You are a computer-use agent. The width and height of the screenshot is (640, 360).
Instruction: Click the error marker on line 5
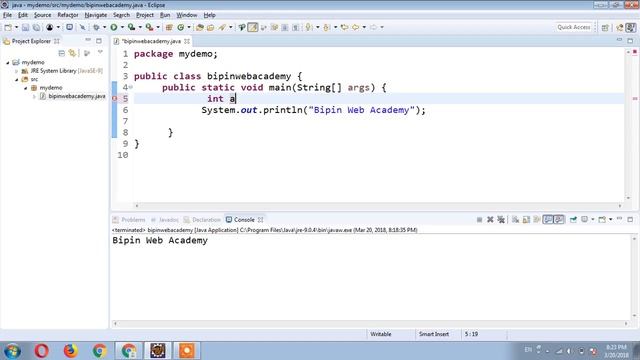[x=114, y=98]
